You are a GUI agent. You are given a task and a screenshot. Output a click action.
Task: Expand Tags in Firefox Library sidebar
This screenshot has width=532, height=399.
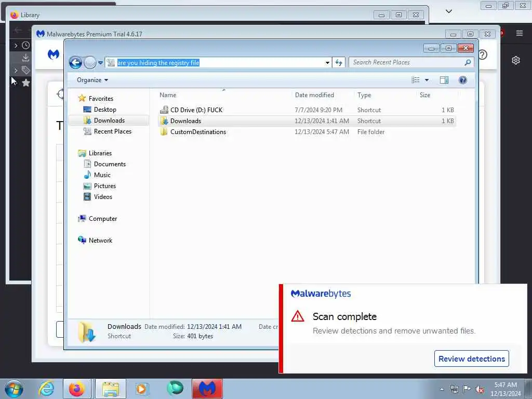point(16,70)
